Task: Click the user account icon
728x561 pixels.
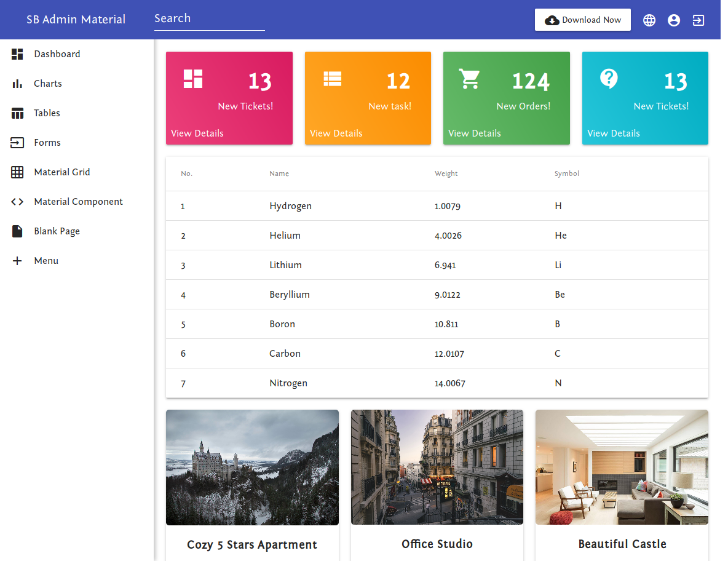Action: tap(674, 20)
